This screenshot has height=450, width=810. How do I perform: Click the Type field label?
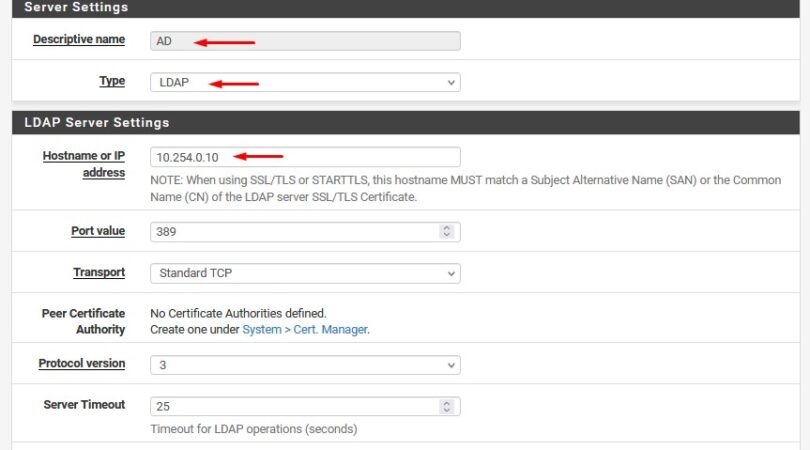tap(112, 80)
